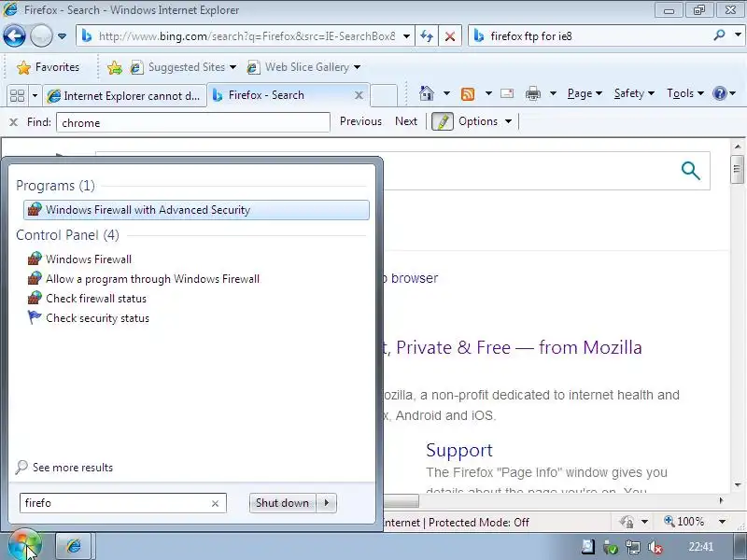Click the volume muted tray icon

[655, 547]
